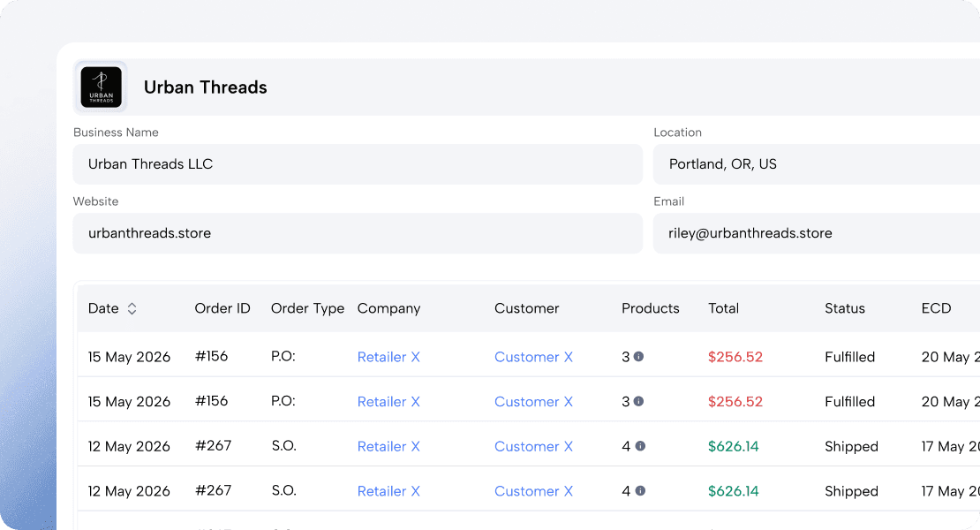Click the Total column header

coord(723,308)
